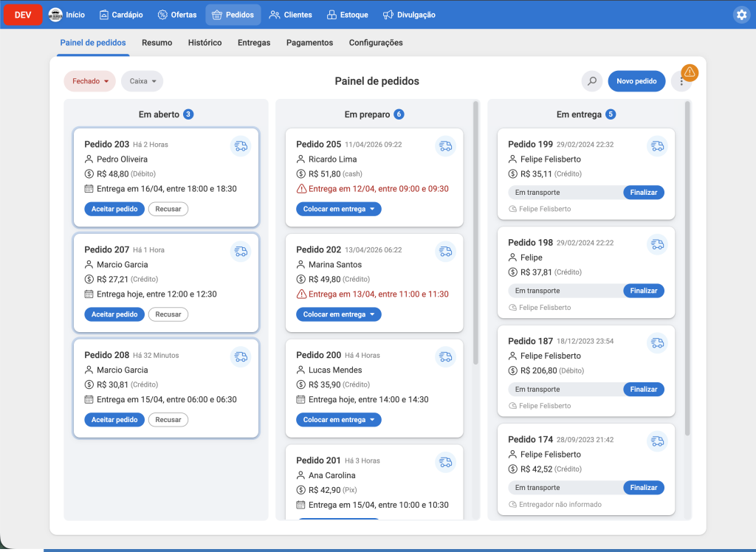Click the delivery truck icon on Pedido 203
This screenshot has height=552, width=756.
(x=241, y=146)
